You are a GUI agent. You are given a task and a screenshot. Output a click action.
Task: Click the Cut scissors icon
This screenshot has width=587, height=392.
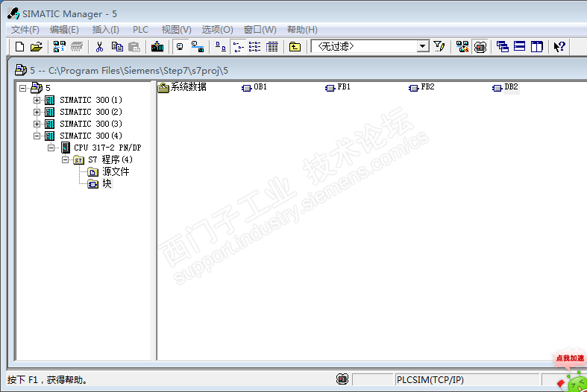tap(99, 47)
